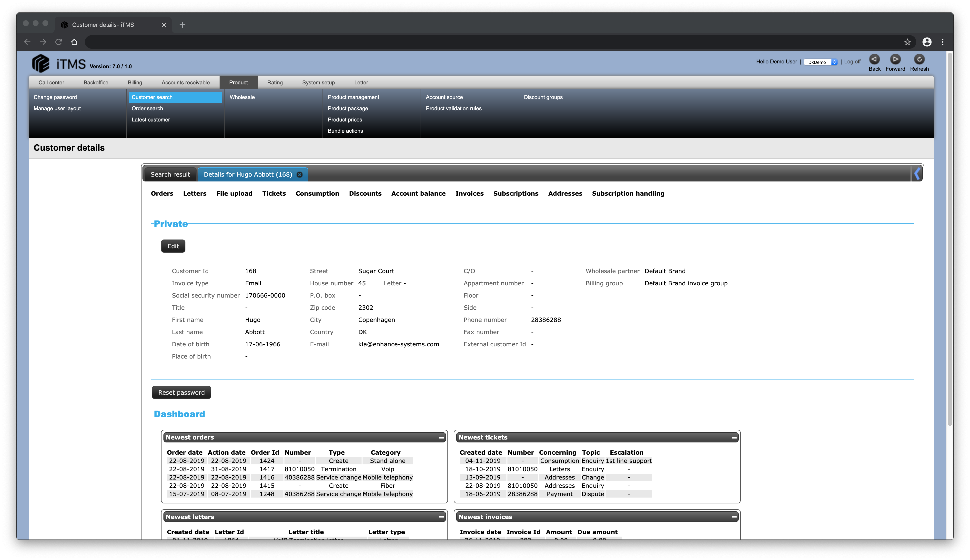The height and width of the screenshot is (560, 970).
Task: Click the iTMS Back arrow icon
Action: pos(874,59)
